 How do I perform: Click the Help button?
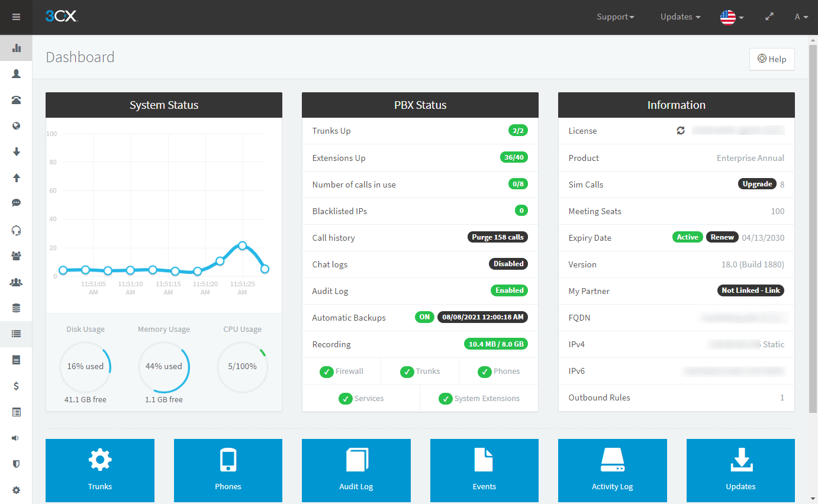(772, 59)
